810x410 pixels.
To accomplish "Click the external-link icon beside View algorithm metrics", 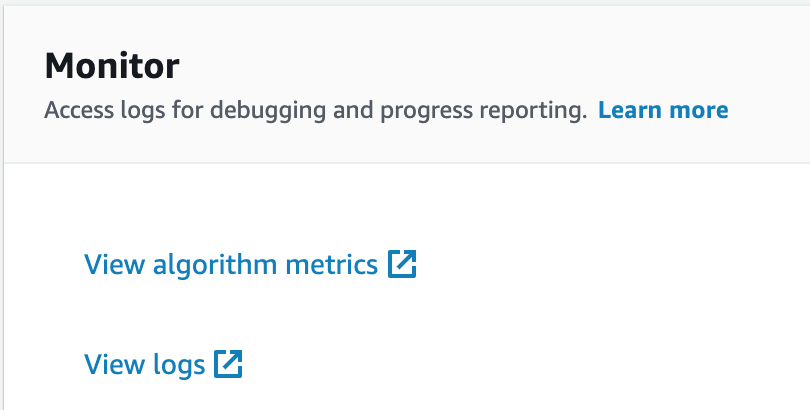I will click(402, 264).
